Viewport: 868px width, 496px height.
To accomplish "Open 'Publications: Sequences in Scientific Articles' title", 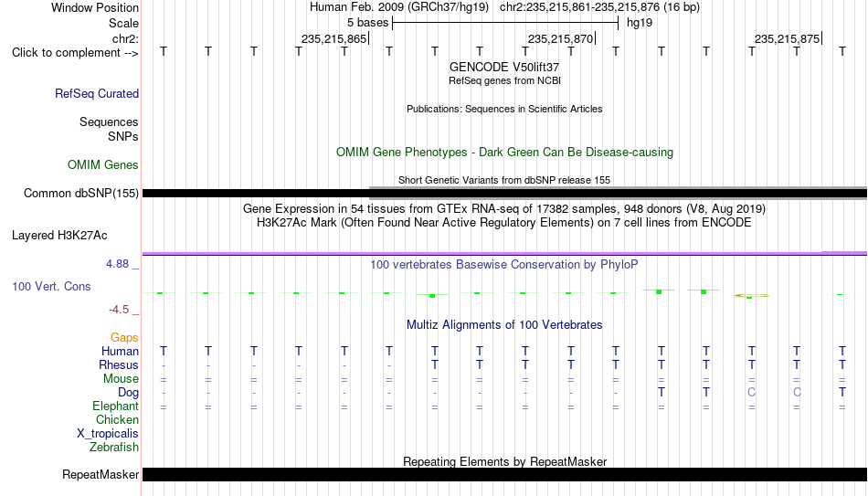I will (x=504, y=109).
